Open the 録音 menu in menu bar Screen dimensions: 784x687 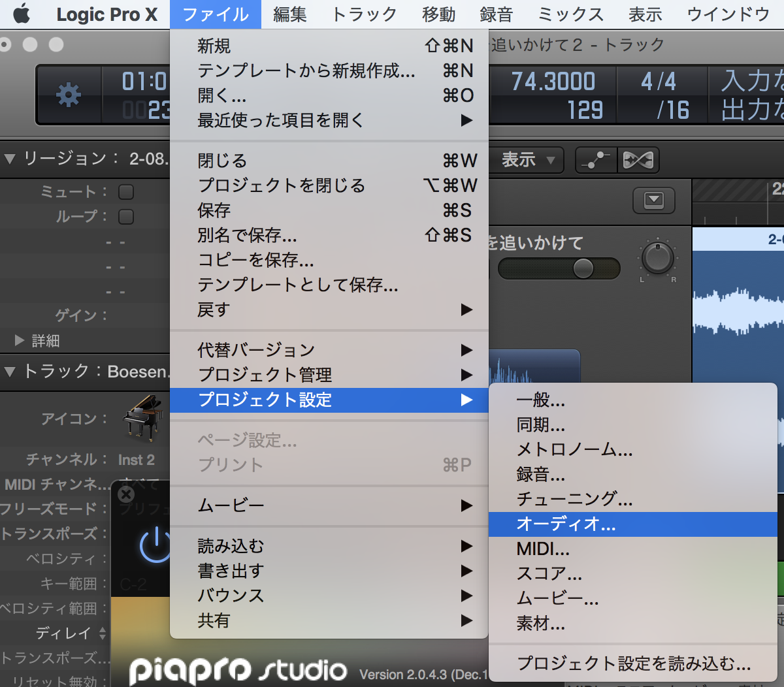[497, 14]
